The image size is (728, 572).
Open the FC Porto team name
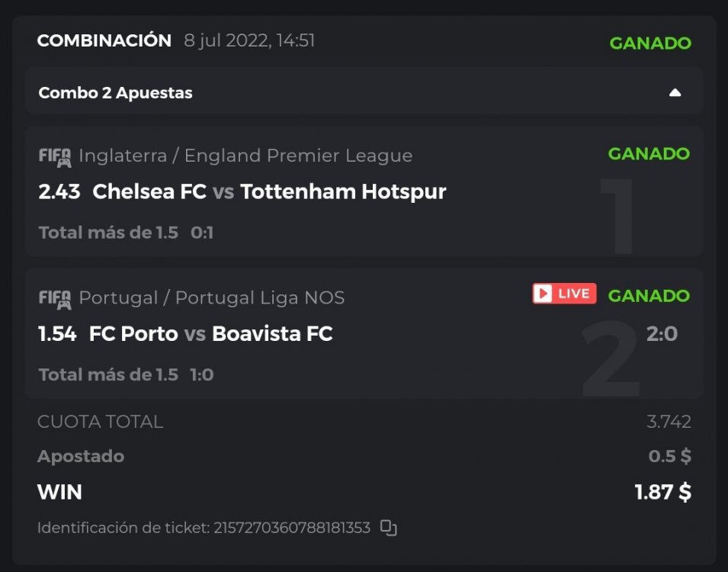tap(133, 334)
